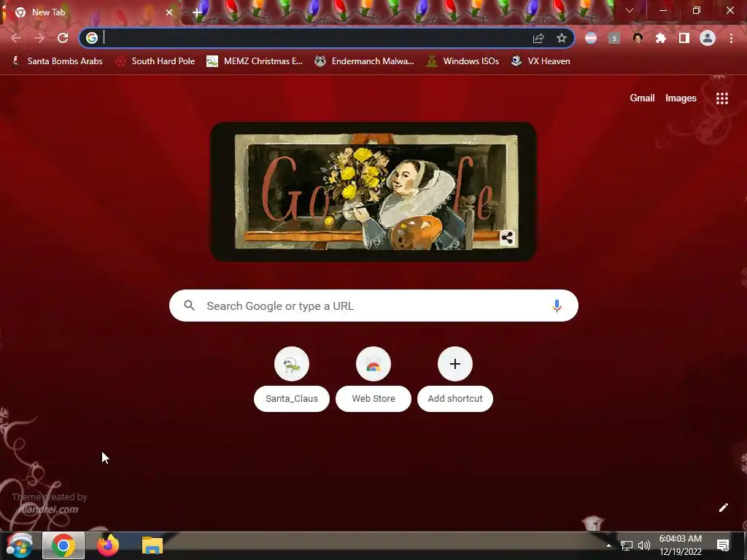Screen dimensions: 747x560
Task: Start voice search with microphone icon
Action: (x=557, y=306)
